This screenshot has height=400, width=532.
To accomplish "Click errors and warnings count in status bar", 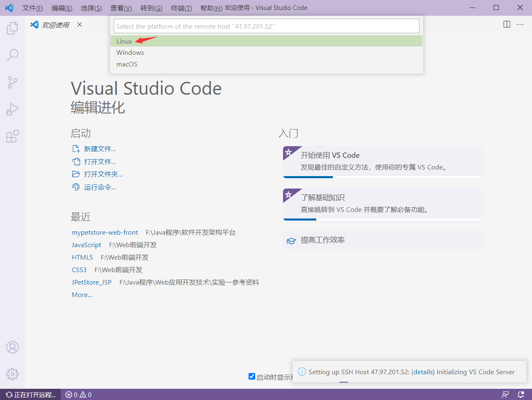I will [79, 395].
